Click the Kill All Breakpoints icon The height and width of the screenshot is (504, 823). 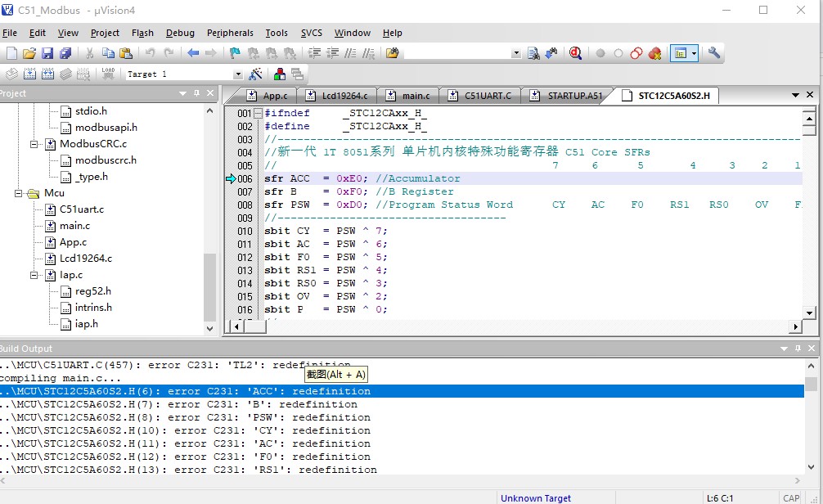tap(654, 53)
